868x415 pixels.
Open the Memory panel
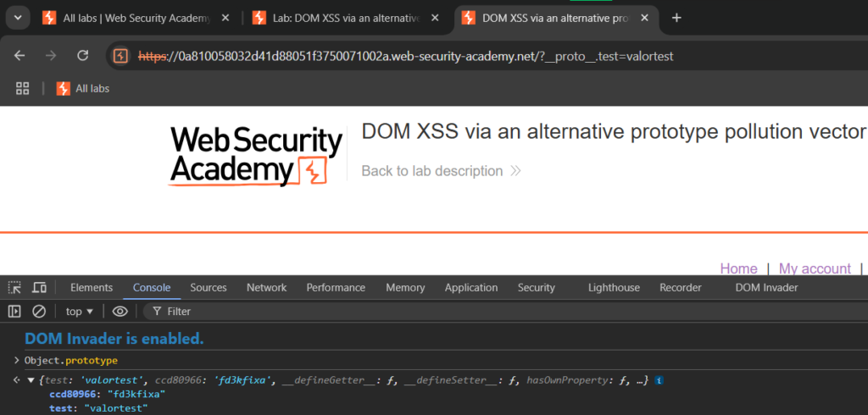point(405,288)
